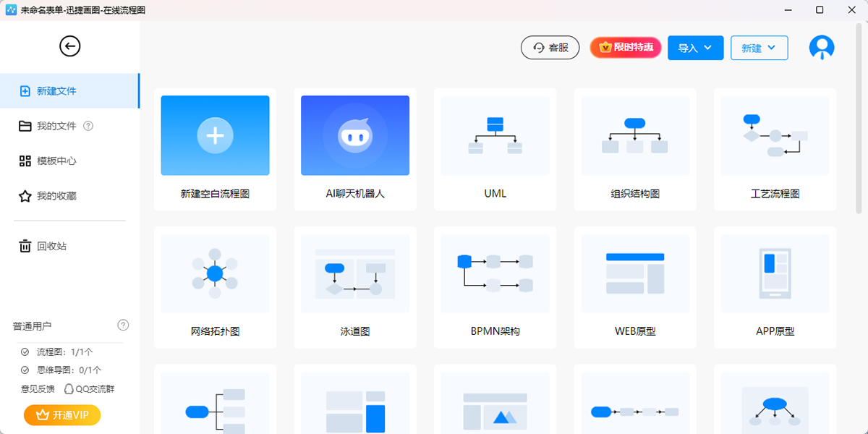Open the QQ交流群 link
868x434 pixels.
click(90, 388)
